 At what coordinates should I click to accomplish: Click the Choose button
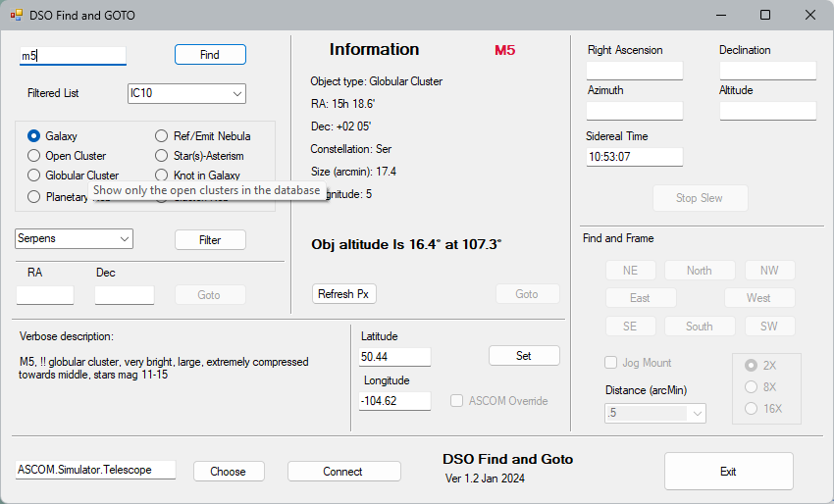229,472
